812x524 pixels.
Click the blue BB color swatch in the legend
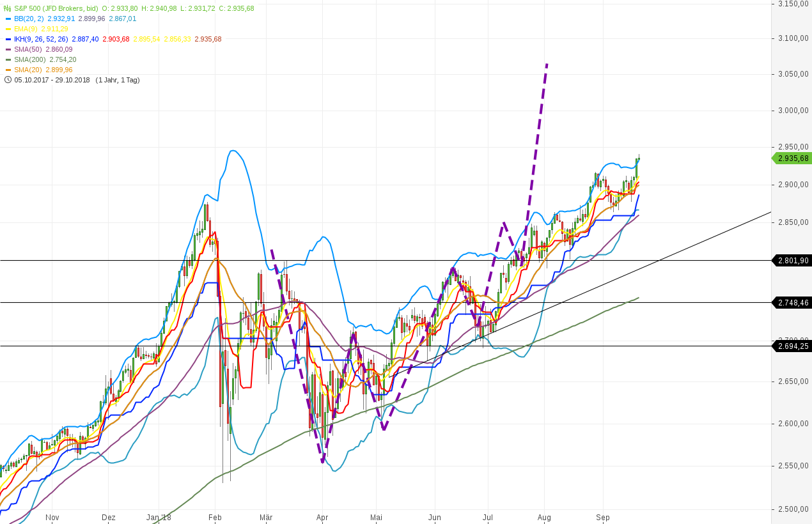tap(8, 19)
